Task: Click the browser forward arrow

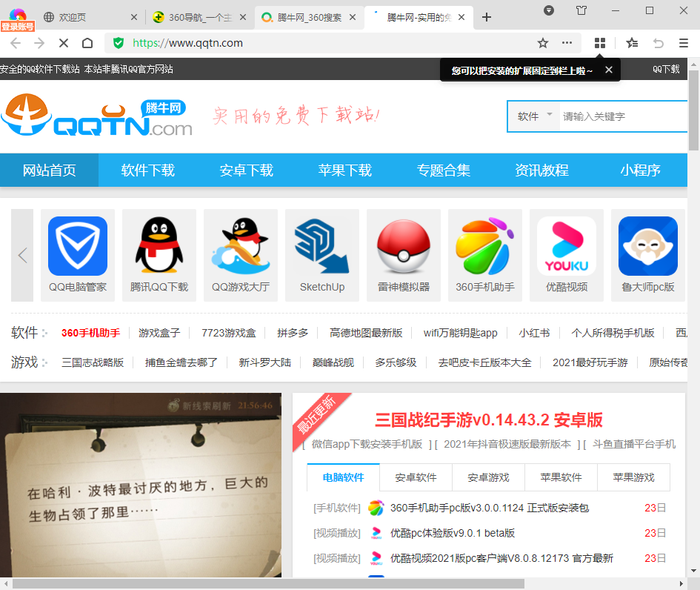Action: click(39, 43)
